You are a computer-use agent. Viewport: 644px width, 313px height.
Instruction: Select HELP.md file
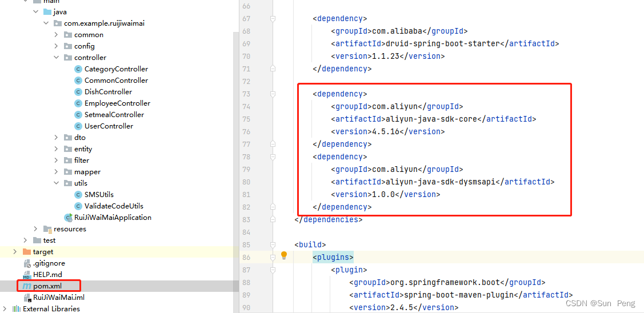pyautogui.click(x=47, y=274)
